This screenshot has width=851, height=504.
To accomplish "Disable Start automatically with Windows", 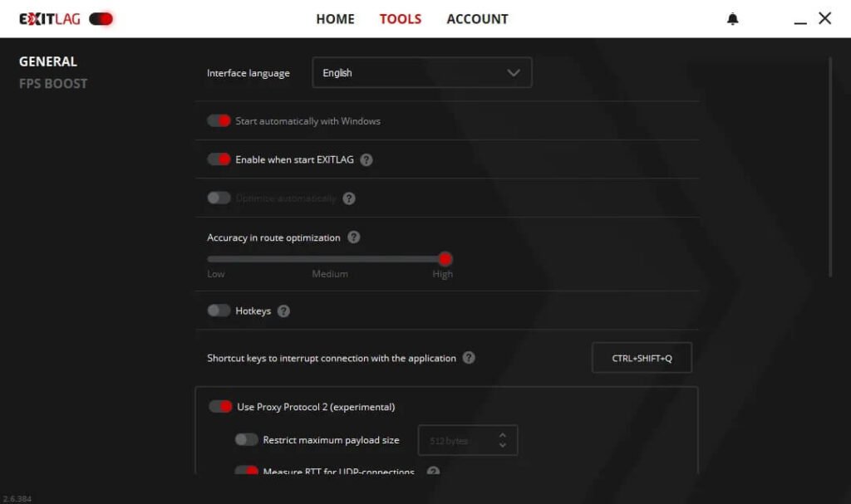I will click(219, 120).
